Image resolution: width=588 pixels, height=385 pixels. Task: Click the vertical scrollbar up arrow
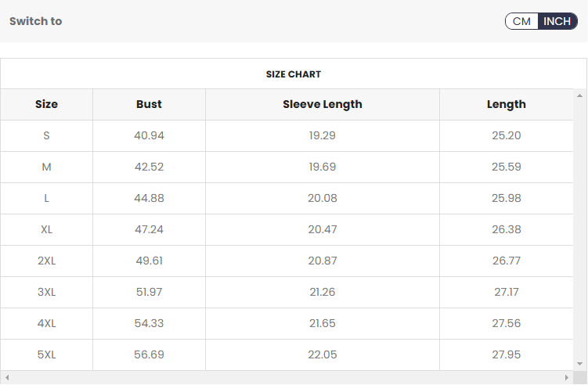click(580, 96)
